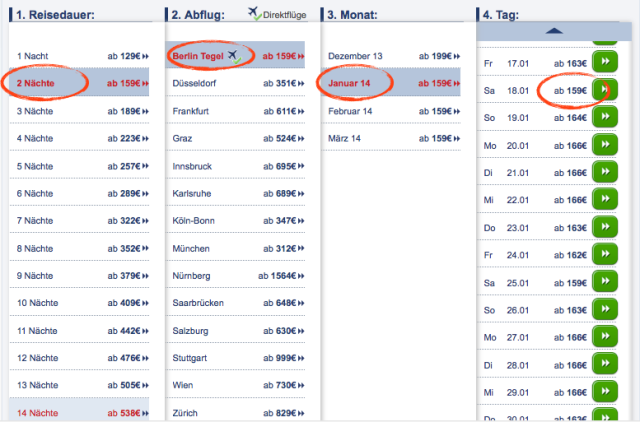This screenshot has height=422, width=640.
Task: Click the Fr 24.01 date text
Action: pyautogui.click(x=506, y=255)
